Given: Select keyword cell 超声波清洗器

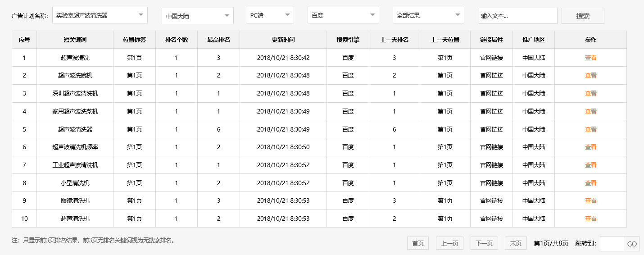Looking at the screenshot, I should (75, 129).
